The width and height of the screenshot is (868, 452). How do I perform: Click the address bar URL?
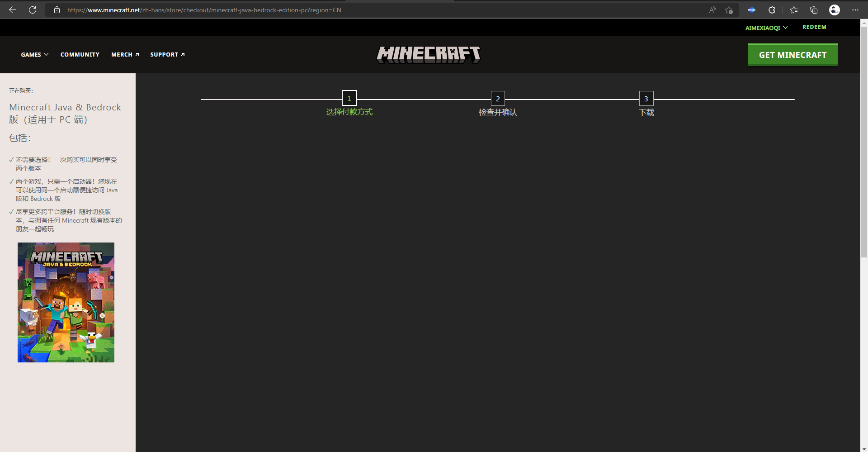[x=204, y=10]
